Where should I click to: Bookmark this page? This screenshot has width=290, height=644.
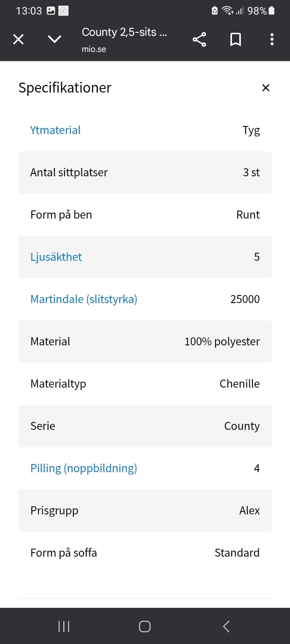click(x=236, y=39)
